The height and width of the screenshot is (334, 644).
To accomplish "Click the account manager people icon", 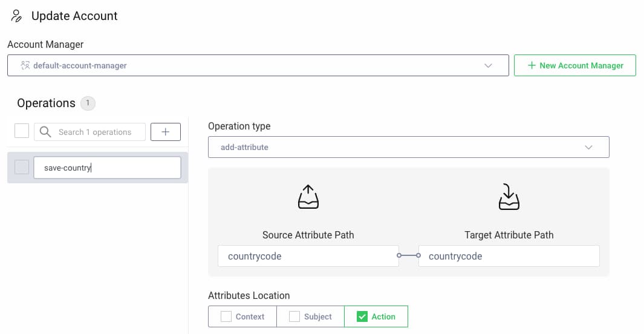I will click(x=25, y=65).
